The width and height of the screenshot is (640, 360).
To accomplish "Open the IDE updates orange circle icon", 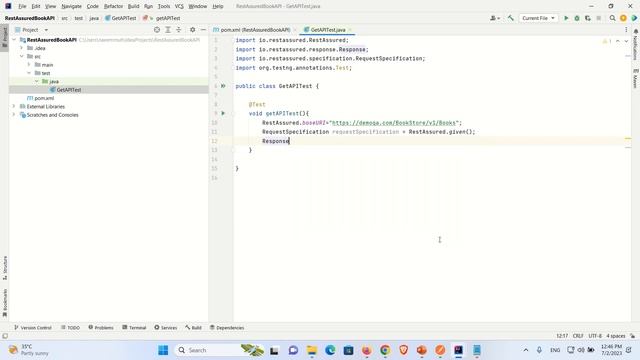I will tap(623, 18).
